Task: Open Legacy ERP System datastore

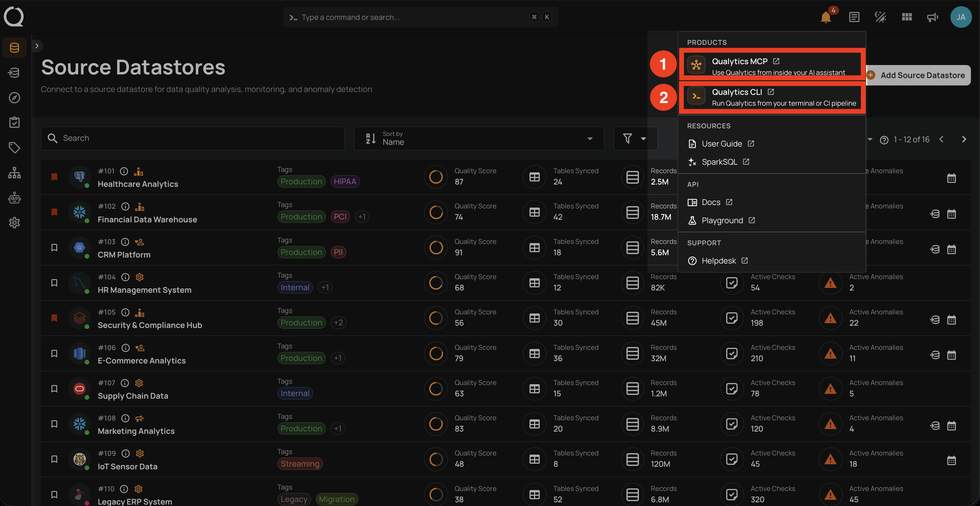Action: point(135,501)
